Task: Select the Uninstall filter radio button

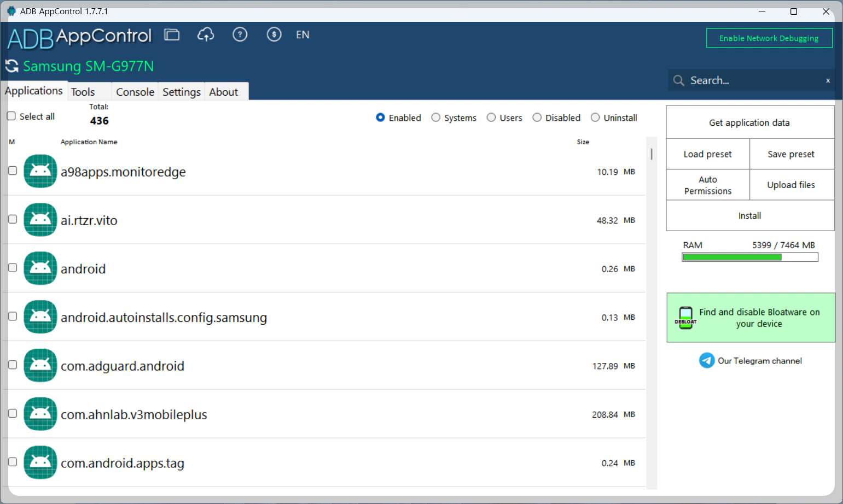Action: click(x=595, y=118)
